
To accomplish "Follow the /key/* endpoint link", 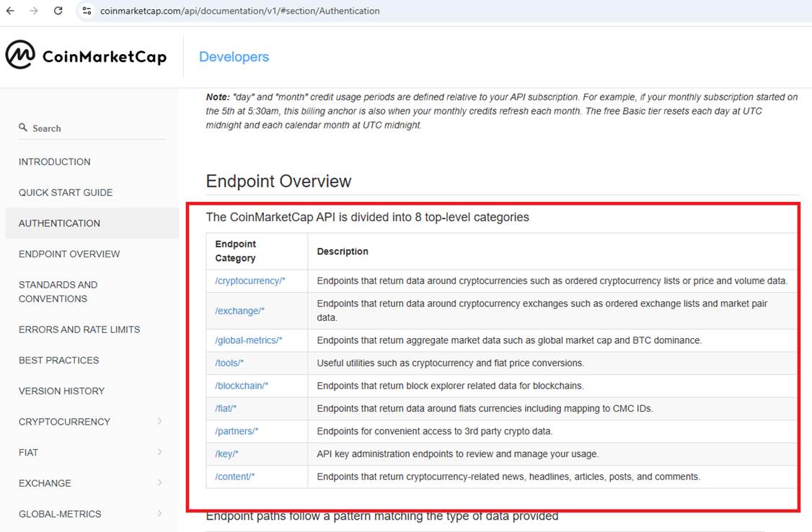I will [x=227, y=454].
